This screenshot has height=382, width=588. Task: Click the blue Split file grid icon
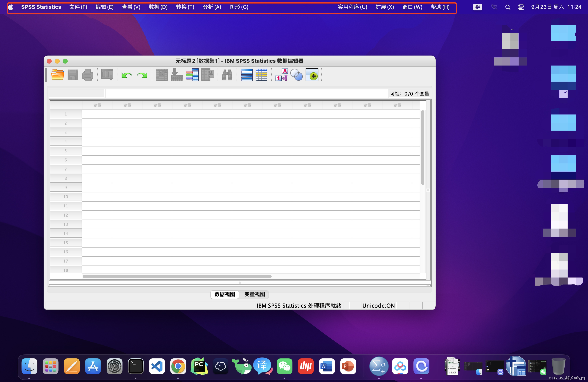tap(247, 75)
